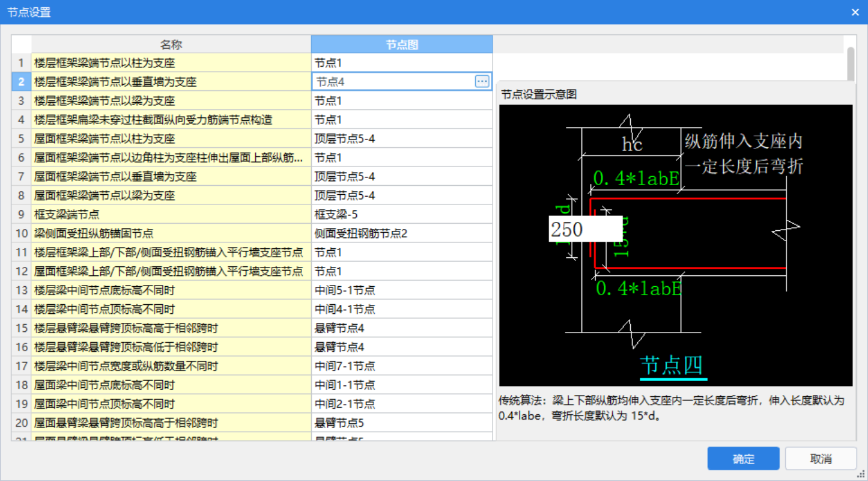The image size is (868, 481).
Task: Click the 中间7-1节点 cell
Action: click(402, 366)
